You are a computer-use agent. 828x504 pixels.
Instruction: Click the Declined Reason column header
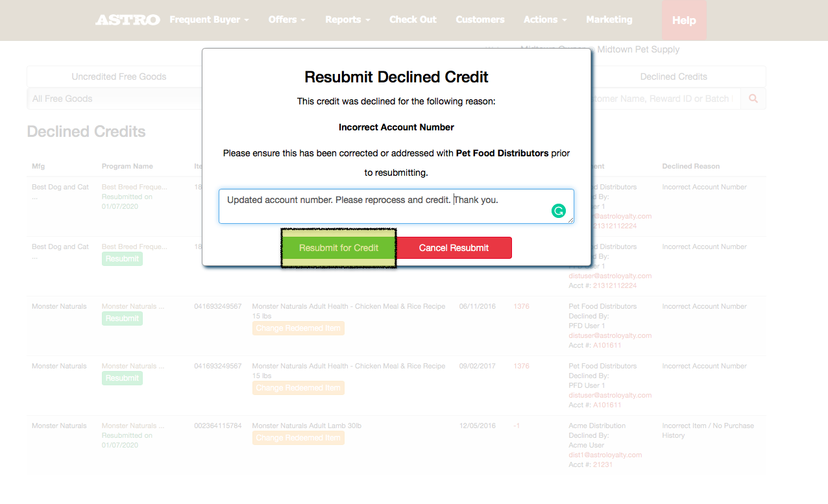click(x=691, y=166)
